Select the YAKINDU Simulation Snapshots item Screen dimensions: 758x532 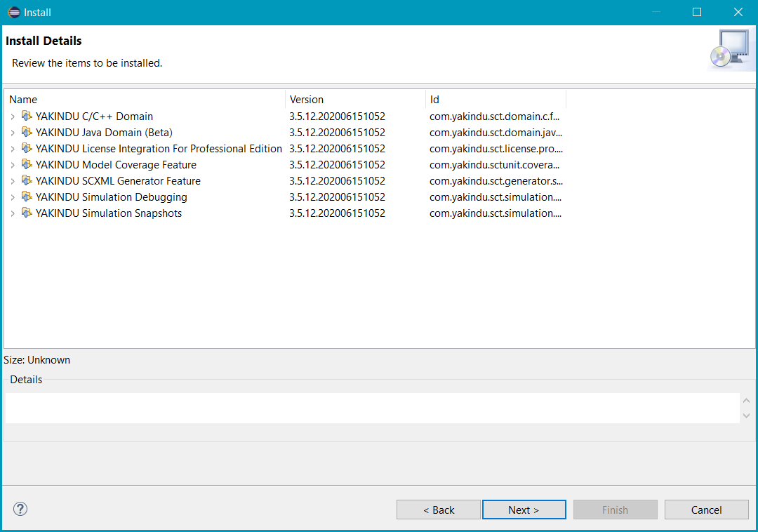pyautogui.click(x=109, y=213)
